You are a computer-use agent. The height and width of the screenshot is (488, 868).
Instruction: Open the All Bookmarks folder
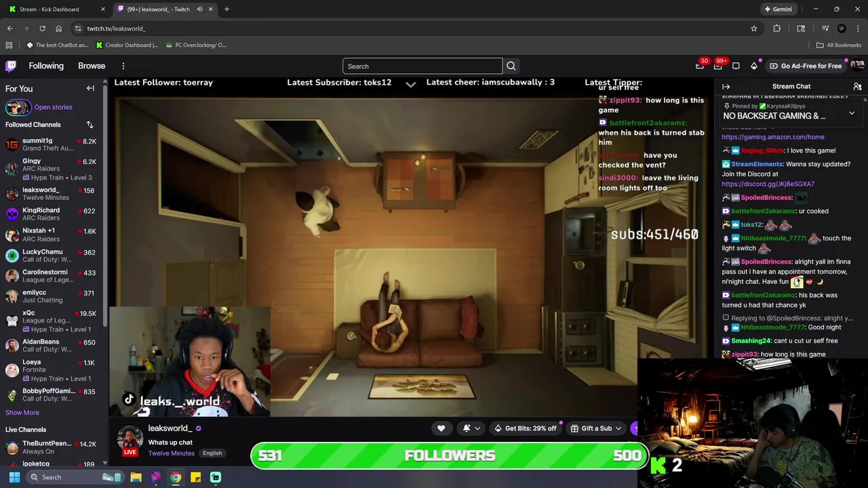tap(839, 45)
